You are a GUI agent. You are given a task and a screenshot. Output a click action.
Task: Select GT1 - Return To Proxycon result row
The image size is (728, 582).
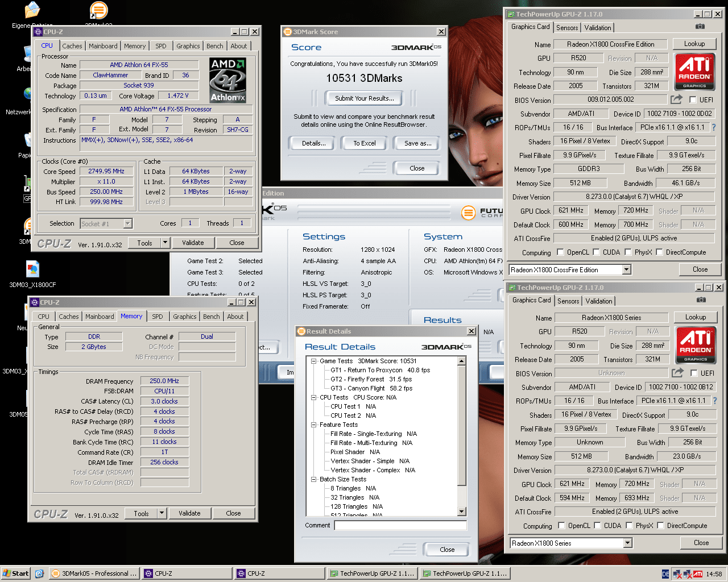coord(380,370)
